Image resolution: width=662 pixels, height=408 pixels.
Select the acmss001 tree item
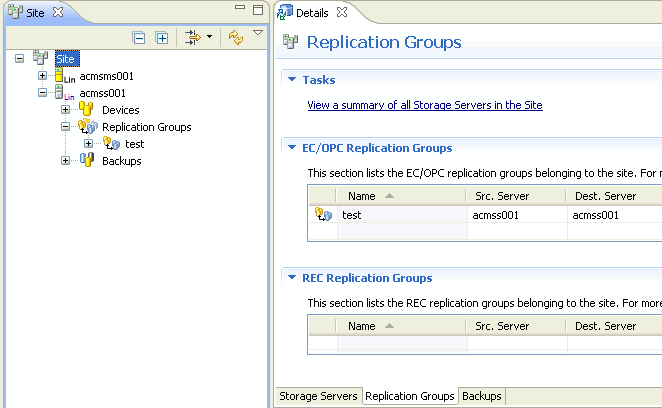[103, 93]
